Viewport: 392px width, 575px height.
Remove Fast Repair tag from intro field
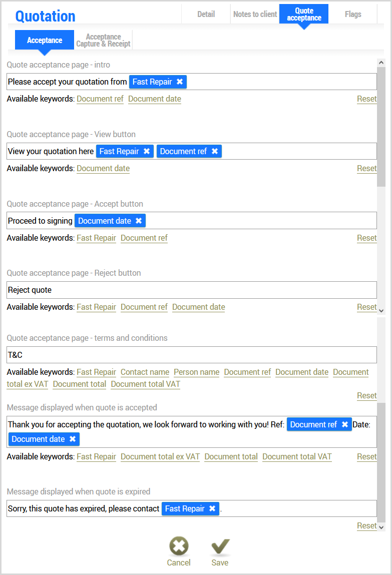click(x=180, y=82)
